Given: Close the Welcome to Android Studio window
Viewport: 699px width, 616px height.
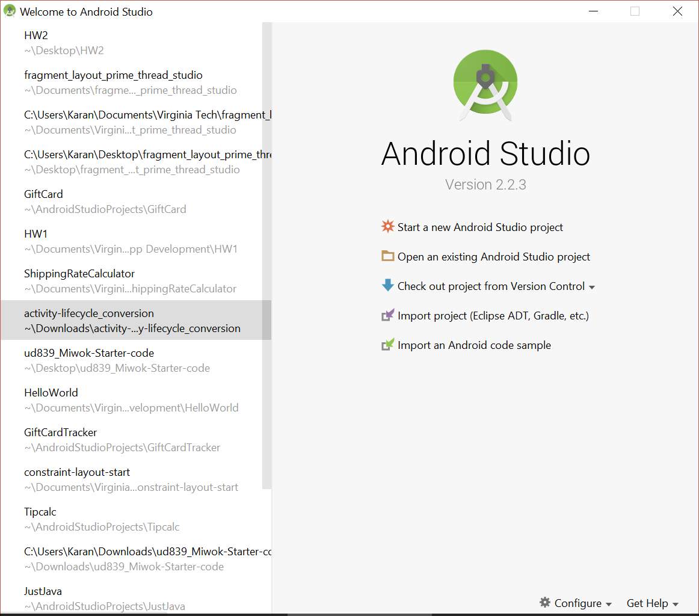Looking at the screenshot, I should tap(677, 11).
